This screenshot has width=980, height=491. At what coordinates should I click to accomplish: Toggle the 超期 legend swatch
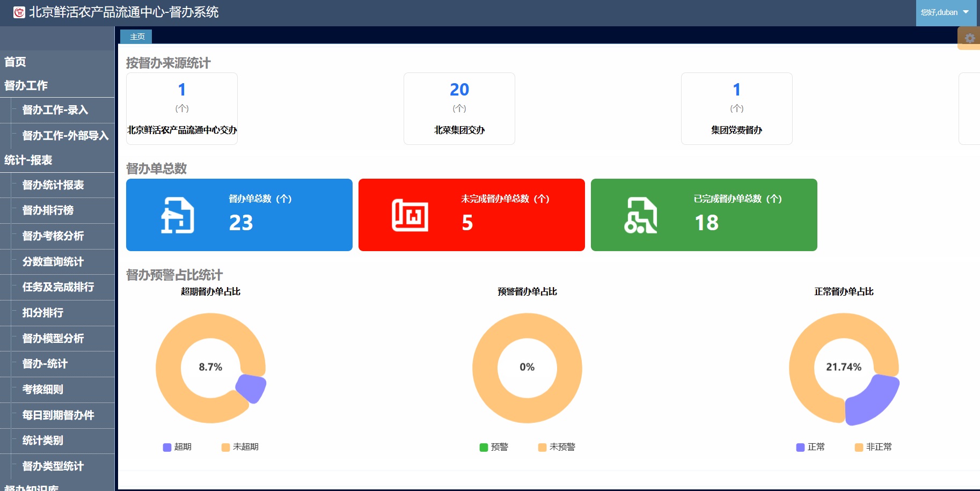tap(167, 447)
